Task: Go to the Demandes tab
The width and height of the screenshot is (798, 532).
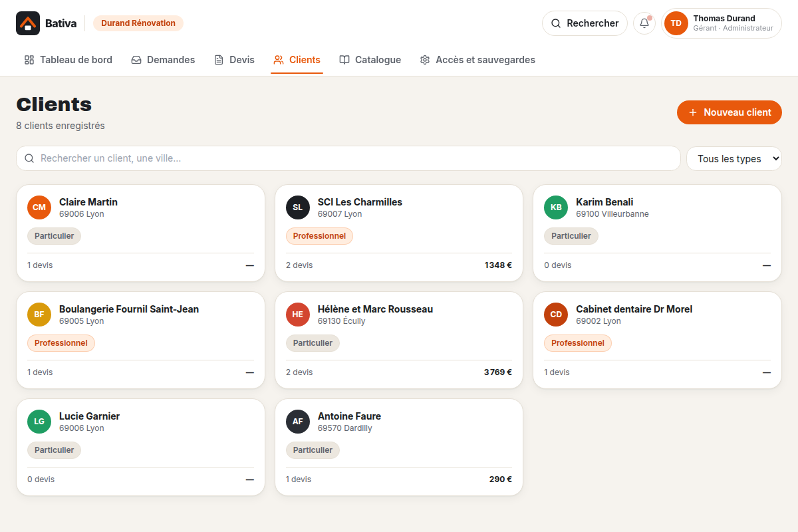Action: (163, 60)
